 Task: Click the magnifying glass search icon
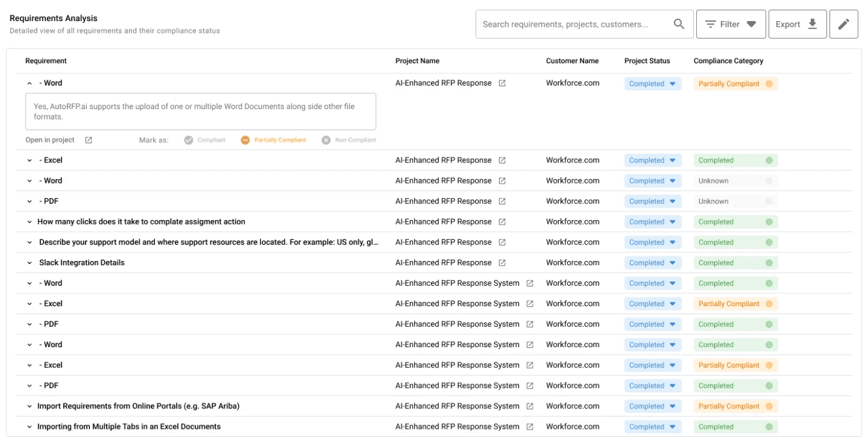[679, 24]
